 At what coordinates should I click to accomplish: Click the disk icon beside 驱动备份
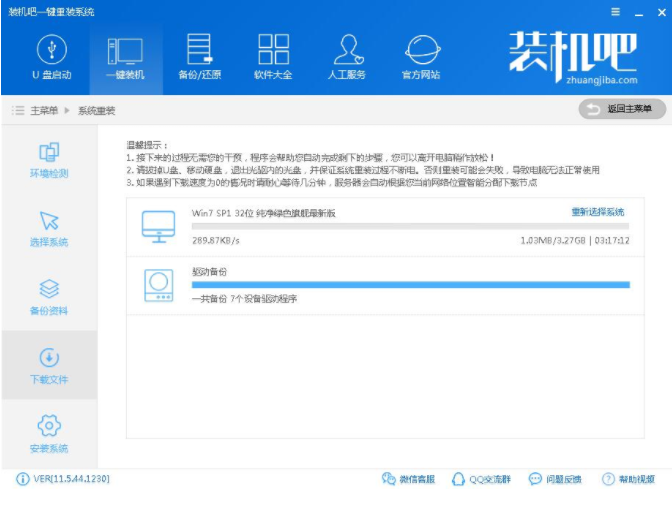click(159, 285)
